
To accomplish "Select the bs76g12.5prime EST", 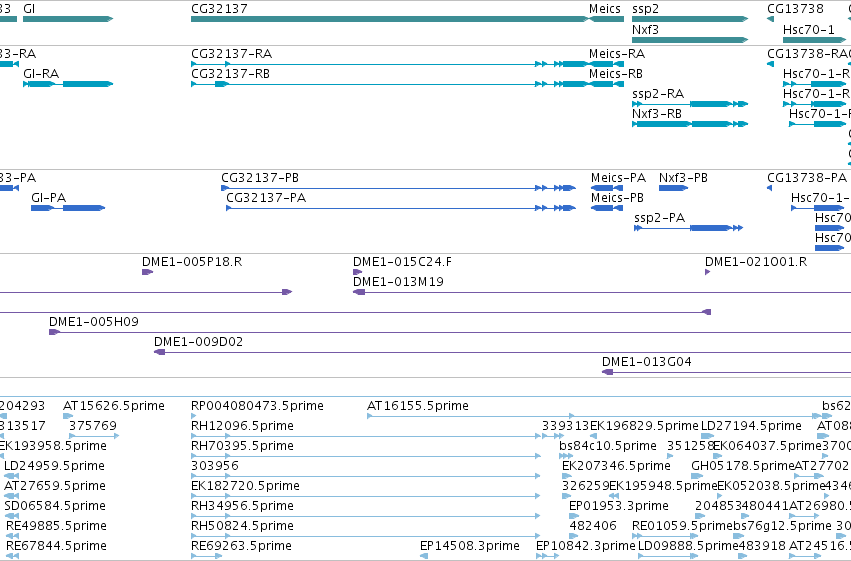I will coord(738,537).
